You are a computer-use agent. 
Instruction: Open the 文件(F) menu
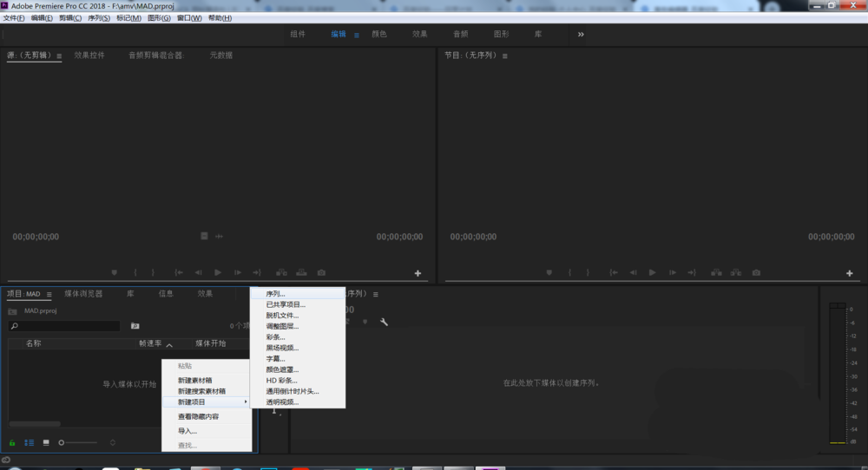coord(14,18)
